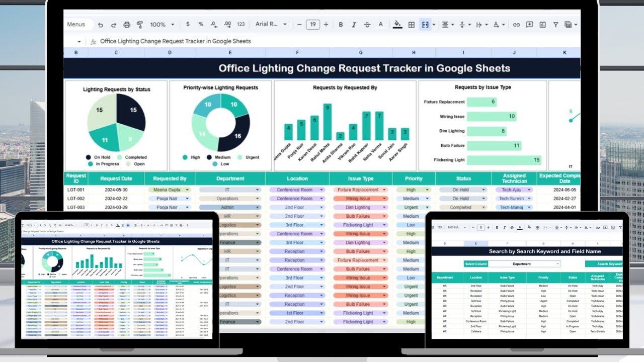Print the spreadsheet using the printer icon

click(x=127, y=24)
